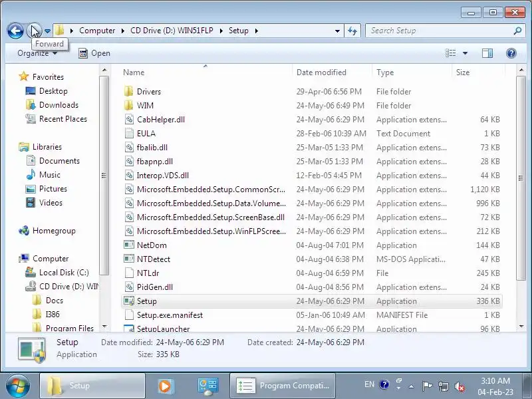
Task: Open the Documents library
Action: click(x=59, y=161)
